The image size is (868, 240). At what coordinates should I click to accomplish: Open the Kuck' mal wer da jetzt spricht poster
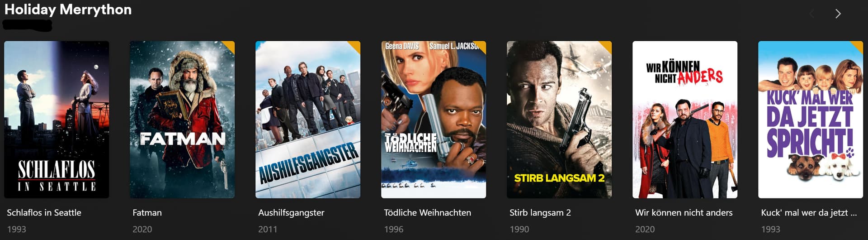[x=811, y=120]
